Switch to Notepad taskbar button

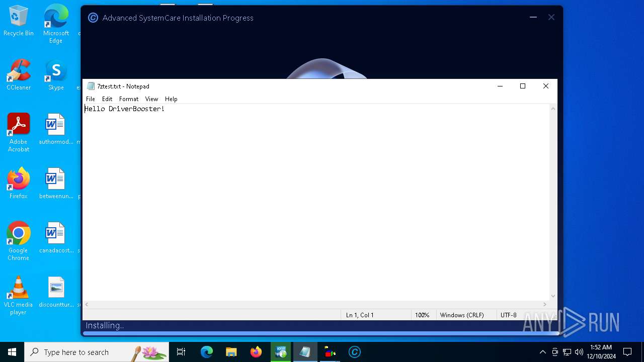coord(305,352)
